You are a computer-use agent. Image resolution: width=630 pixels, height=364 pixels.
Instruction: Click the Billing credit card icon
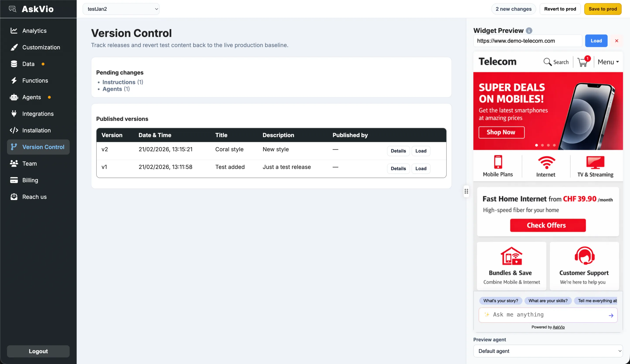pos(14,180)
